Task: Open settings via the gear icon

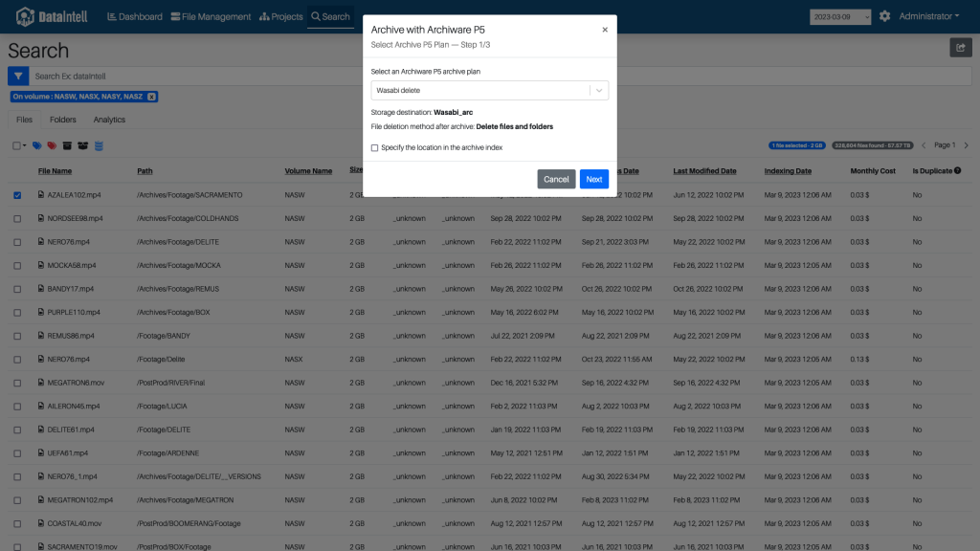Action: [x=884, y=16]
